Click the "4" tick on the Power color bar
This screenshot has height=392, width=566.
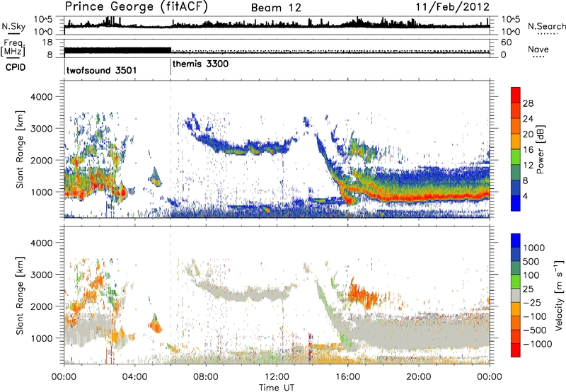coord(525,197)
